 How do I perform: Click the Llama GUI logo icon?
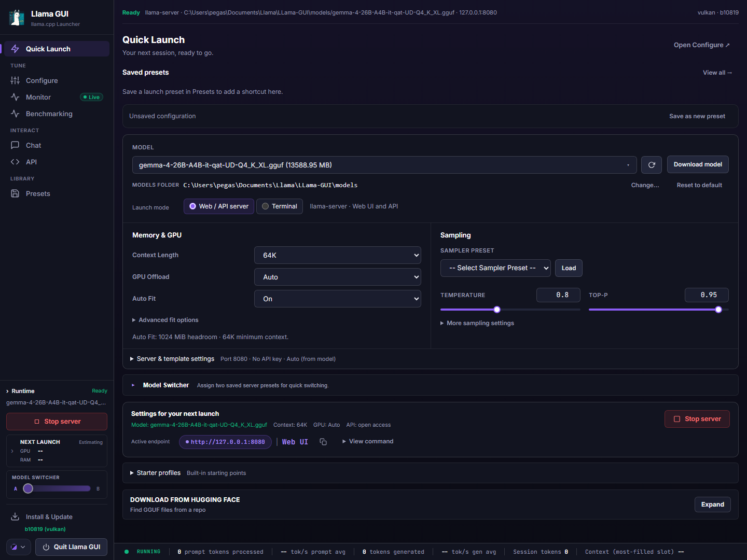pyautogui.click(x=17, y=18)
